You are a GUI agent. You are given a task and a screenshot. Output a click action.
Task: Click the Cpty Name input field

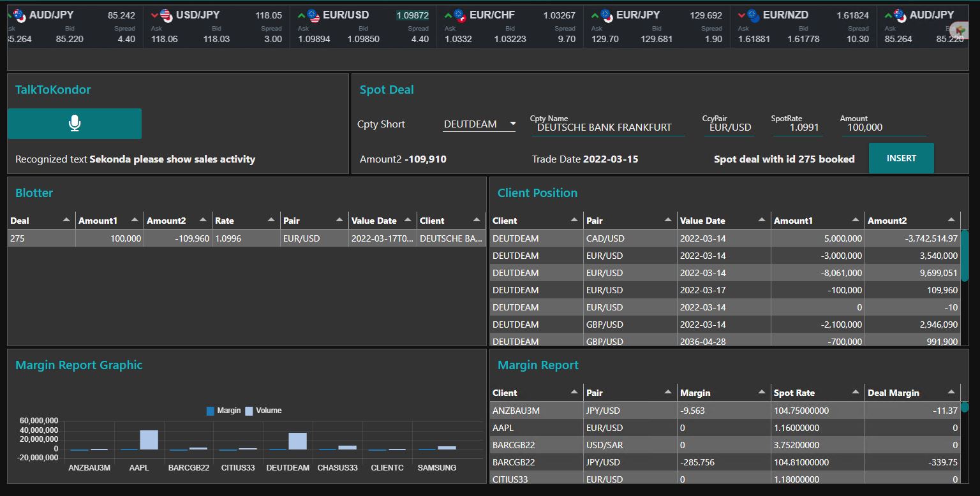pyautogui.click(x=608, y=128)
